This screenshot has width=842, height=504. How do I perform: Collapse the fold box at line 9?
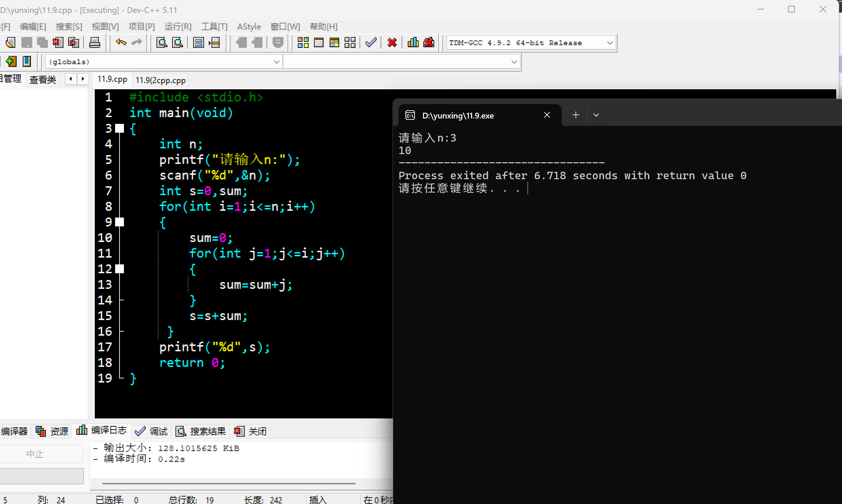(120, 222)
